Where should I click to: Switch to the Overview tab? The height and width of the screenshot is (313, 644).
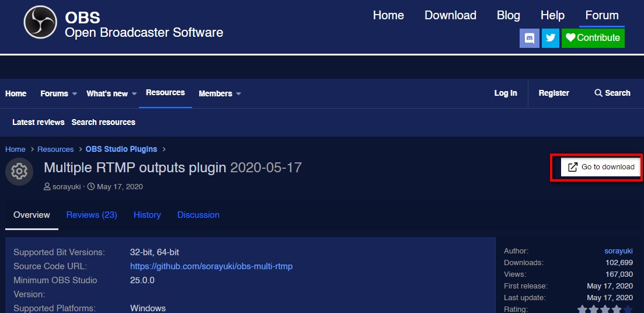click(32, 215)
